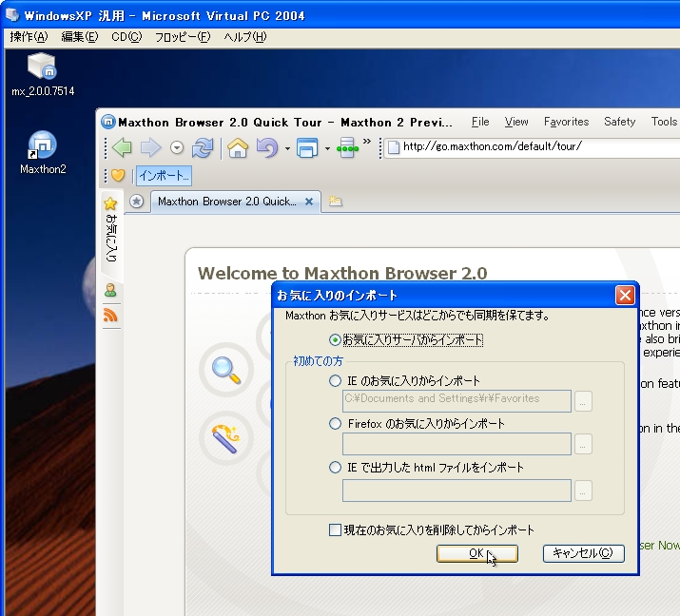Click the proxy/server toolbar icon

tap(347, 147)
